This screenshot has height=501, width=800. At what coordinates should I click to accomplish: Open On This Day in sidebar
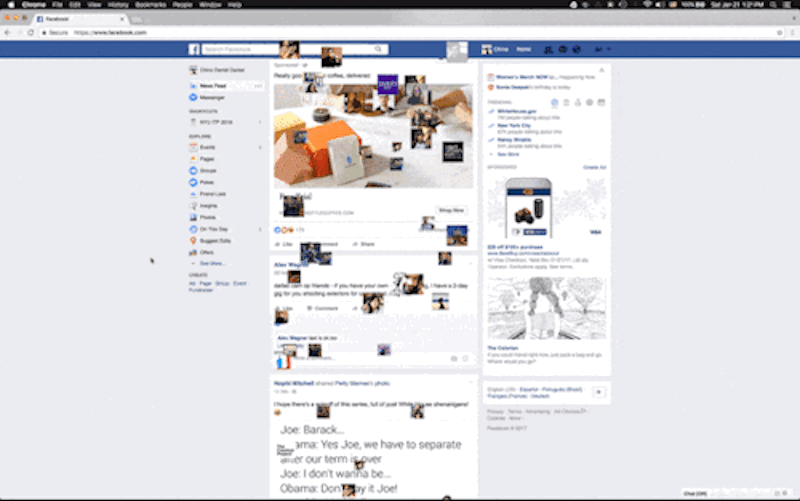point(214,230)
